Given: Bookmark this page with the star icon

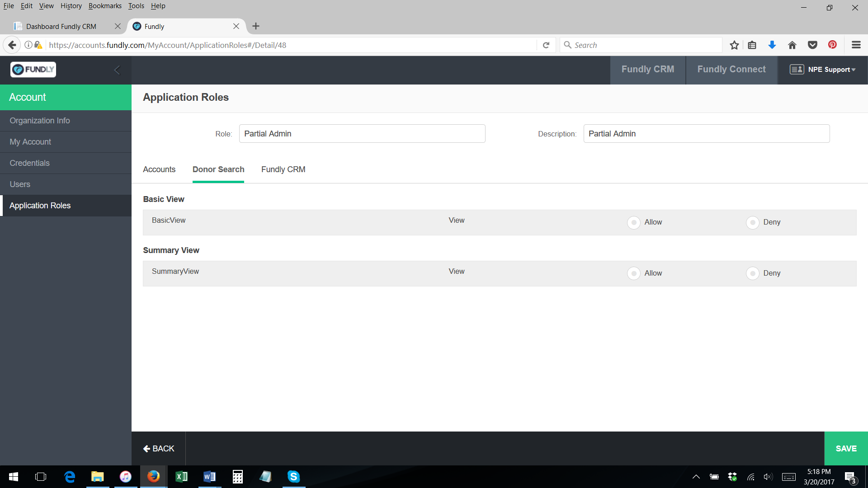Looking at the screenshot, I should click(734, 45).
